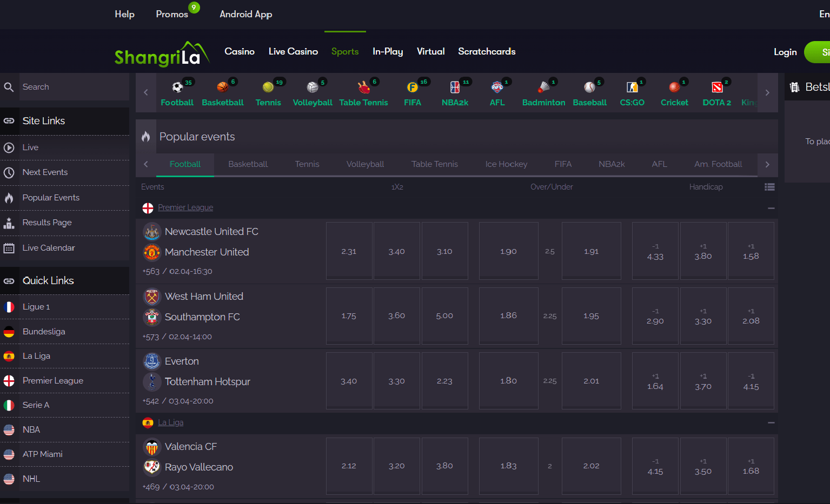Click the Login button

[785, 52]
